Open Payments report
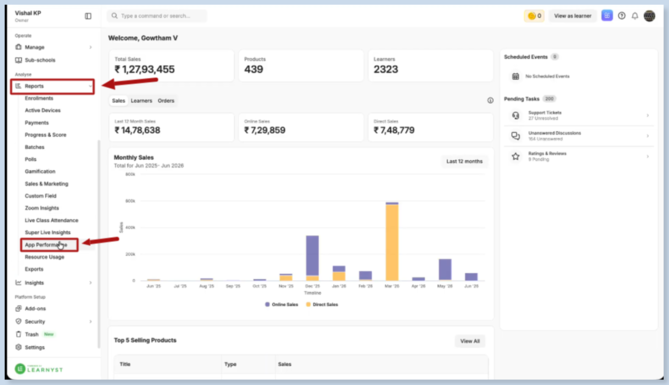Screen dimensions: 669x385 pyautogui.click(x=37, y=122)
